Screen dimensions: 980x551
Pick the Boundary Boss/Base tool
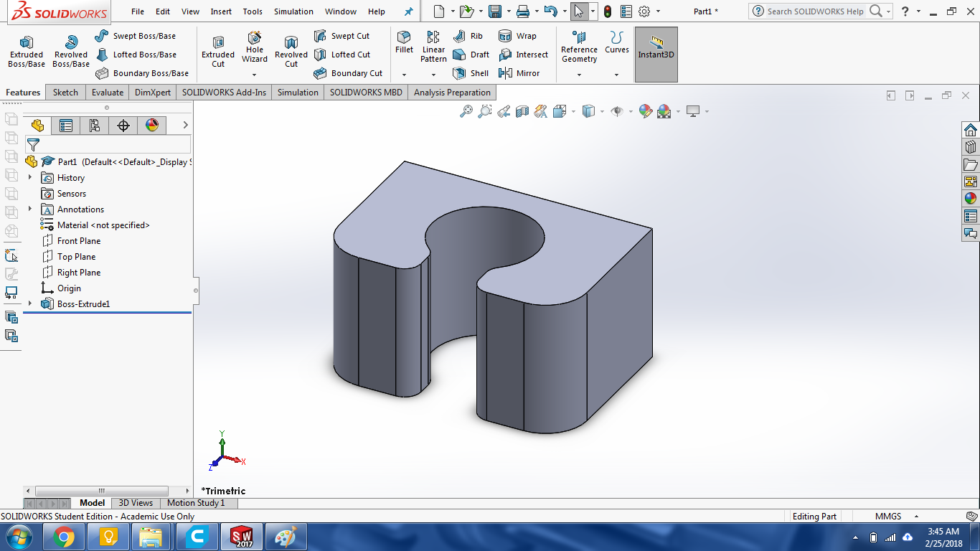click(142, 73)
